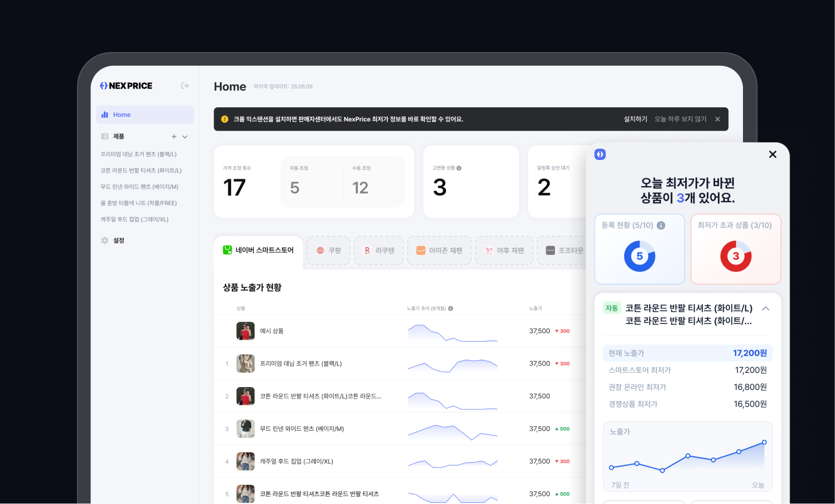Click the 고변동 상품 info icon

(x=459, y=168)
